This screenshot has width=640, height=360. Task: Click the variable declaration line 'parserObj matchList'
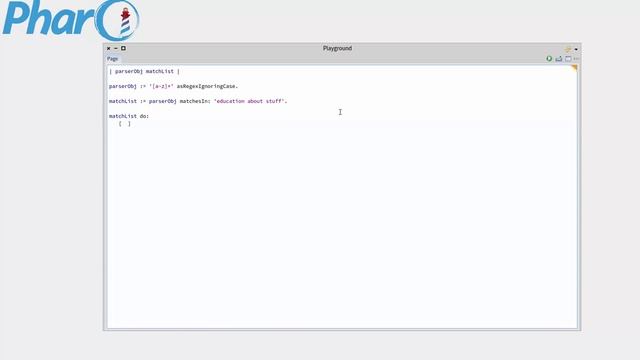pyautogui.click(x=144, y=71)
